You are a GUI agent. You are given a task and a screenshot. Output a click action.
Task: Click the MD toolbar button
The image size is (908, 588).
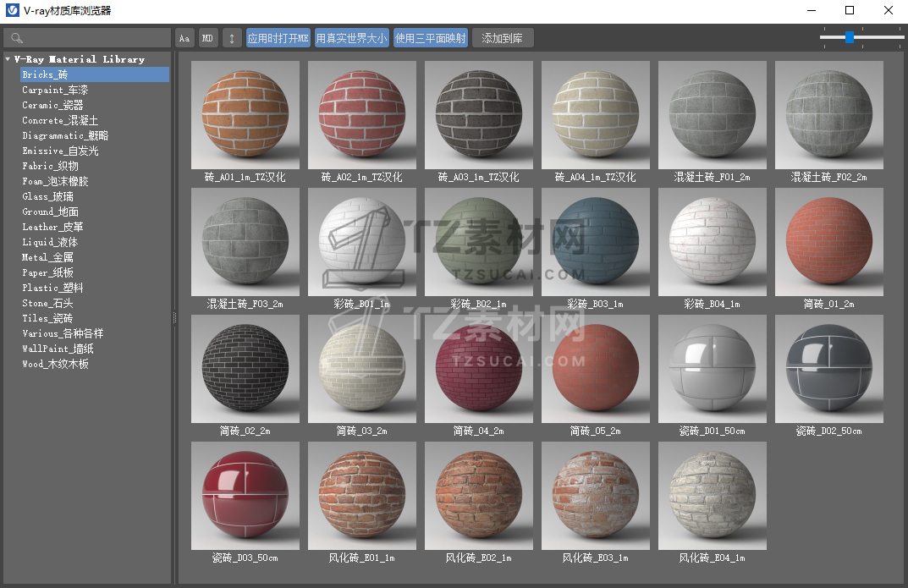coord(207,38)
